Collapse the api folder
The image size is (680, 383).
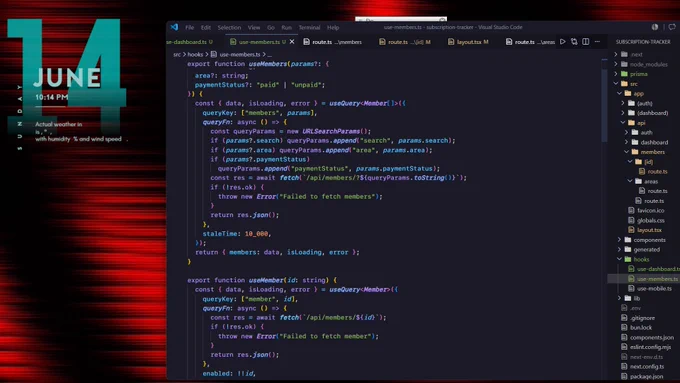point(623,123)
